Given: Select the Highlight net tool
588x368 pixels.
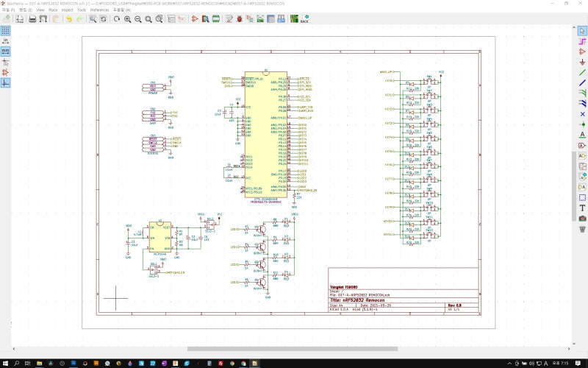Looking at the screenshot, I should coord(582,41).
